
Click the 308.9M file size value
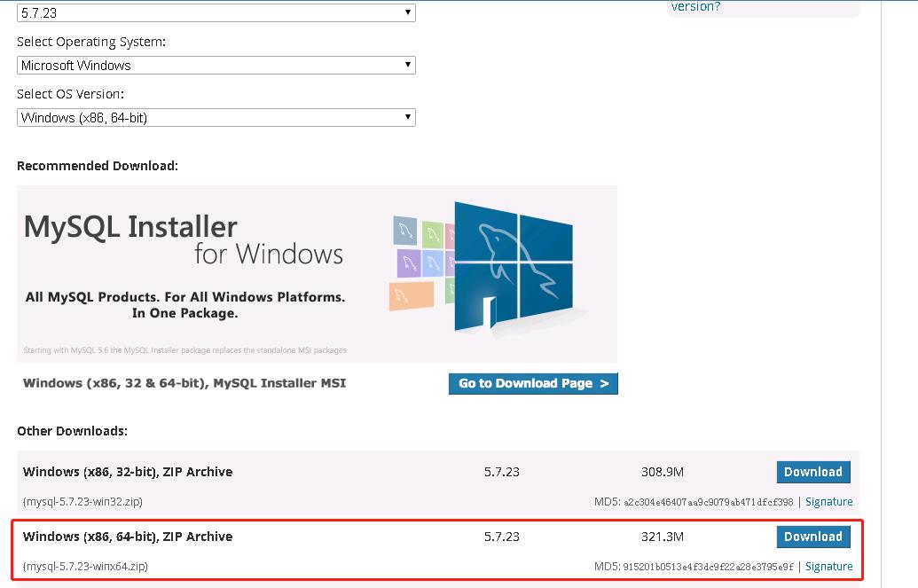[x=663, y=472]
